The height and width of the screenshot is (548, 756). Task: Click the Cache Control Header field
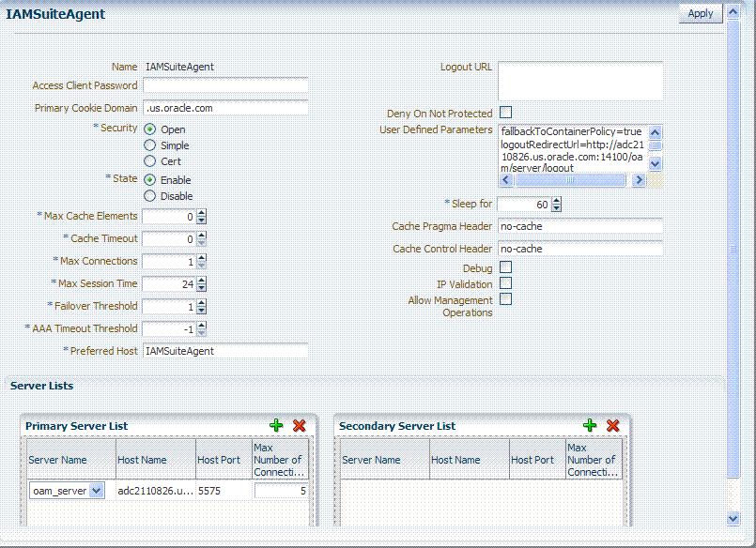(x=580, y=249)
